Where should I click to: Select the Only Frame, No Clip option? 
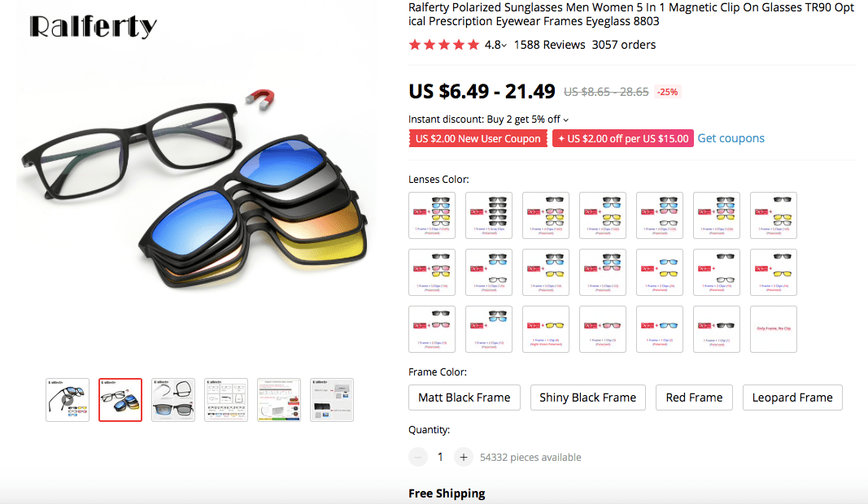point(773,329)
